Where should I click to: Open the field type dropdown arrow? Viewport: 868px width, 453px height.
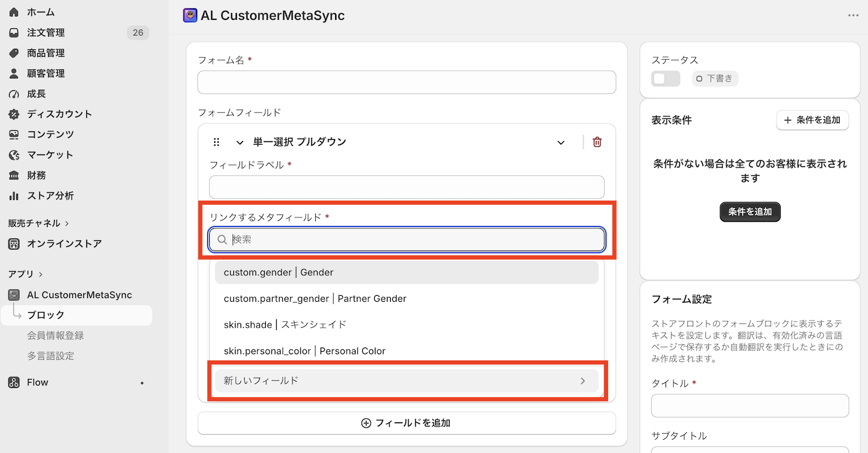(x=561, y=143)
